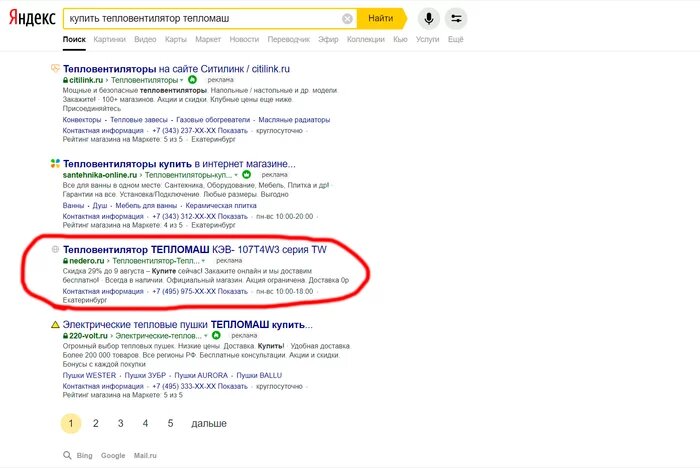Image resolution: width=700 pixels, height=468 pixels.
Task: Click magnifier icon before Bing link
Action: (x=67, y=455)
